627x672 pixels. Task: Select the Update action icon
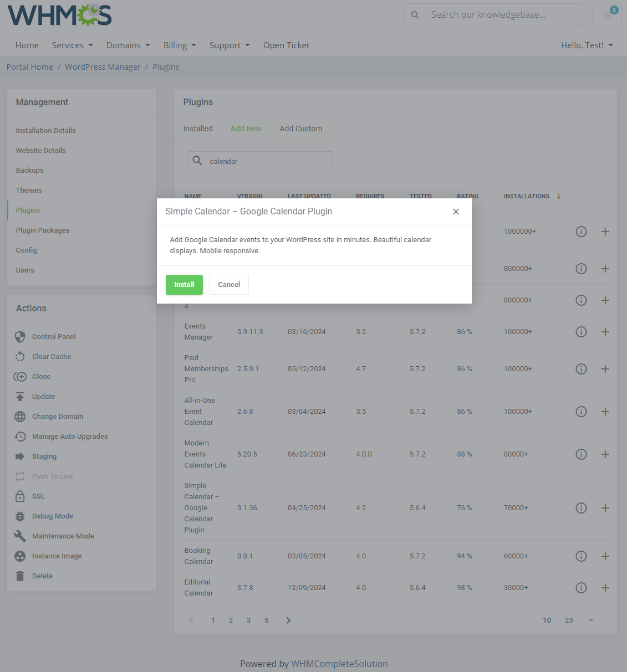pos(20,396)
